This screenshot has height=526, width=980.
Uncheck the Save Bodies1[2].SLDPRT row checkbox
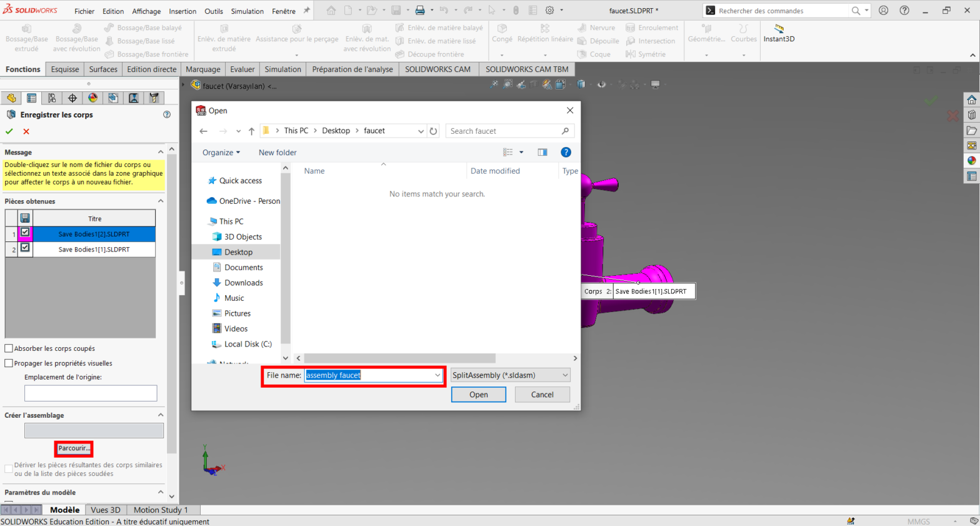[x=25, y=233]
